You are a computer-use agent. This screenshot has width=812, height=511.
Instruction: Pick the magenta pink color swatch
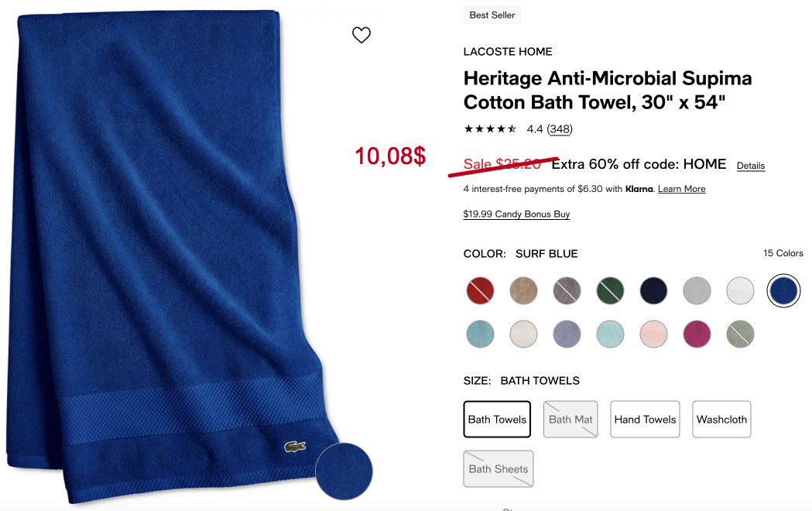pos(697,334)
